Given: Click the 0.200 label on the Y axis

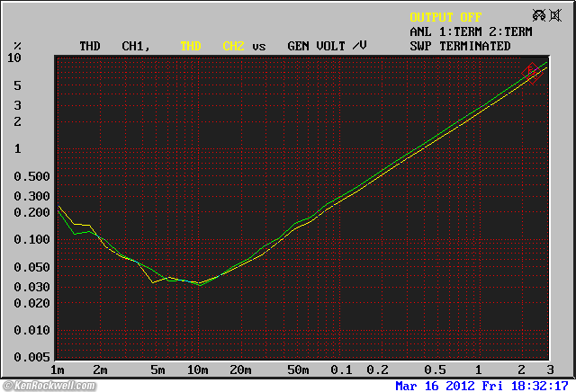Looking at the screenshot, I should pyautogui.click(x=32, y=212).
